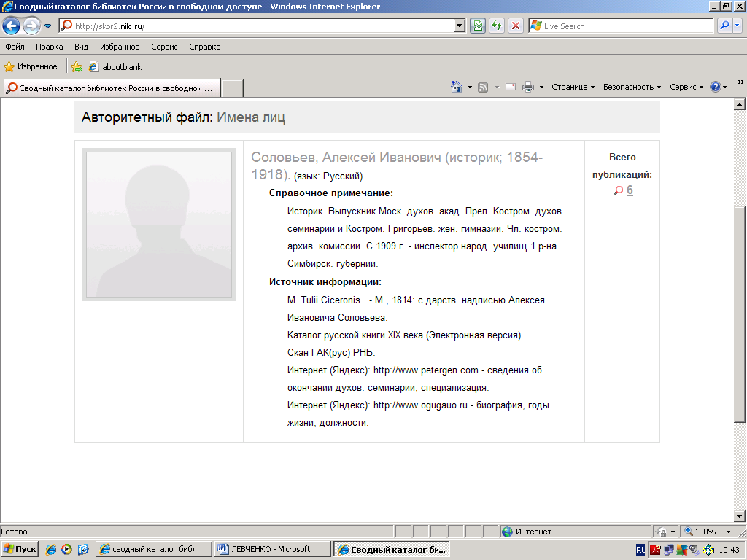Image resolution: width=747 pixels, height=560 pixels.
Task: Click the Интернет security zone in status bar
Action: click(575, 532)
